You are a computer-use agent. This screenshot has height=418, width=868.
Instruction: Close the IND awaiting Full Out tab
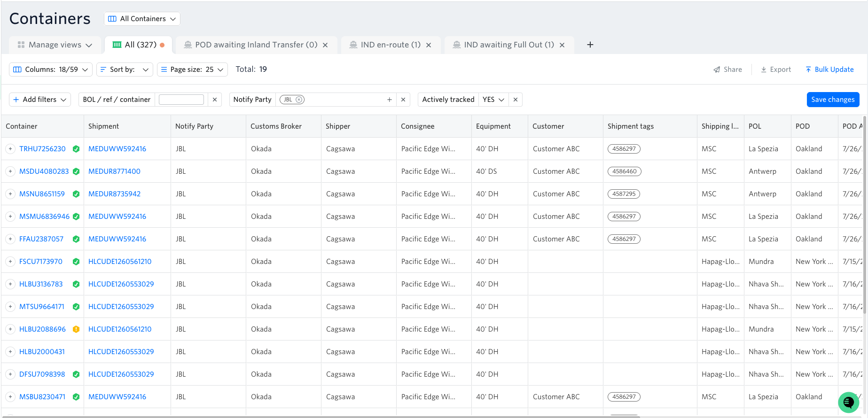tap(562, 45)
